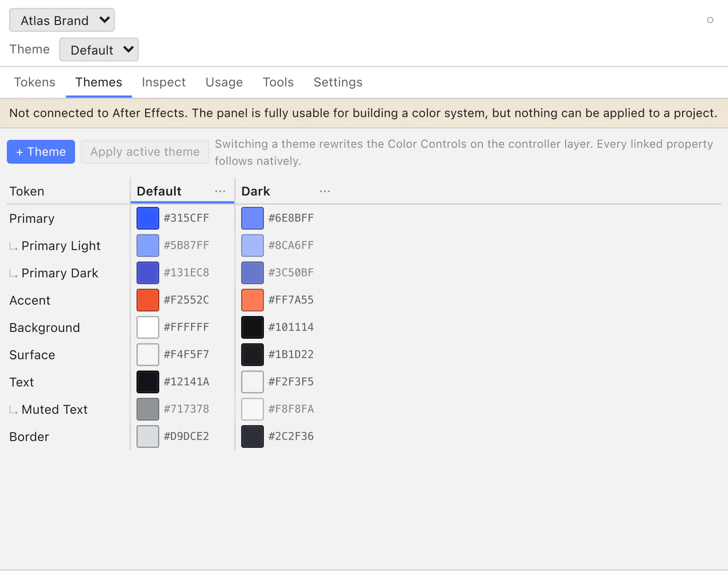This screenshot has width=728, height=582.
Task: Click the Muted Text token label
Action: coord(55,410)
